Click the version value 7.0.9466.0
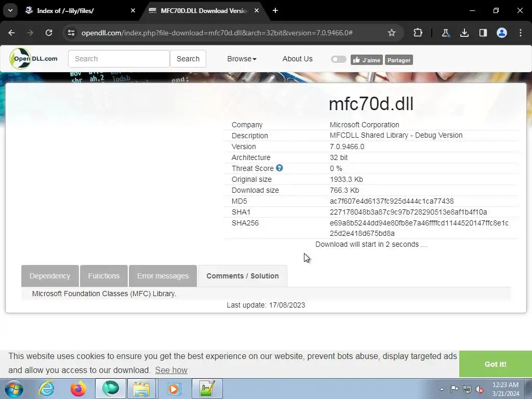This screenshot has height=399, width=532. (347, 147)
